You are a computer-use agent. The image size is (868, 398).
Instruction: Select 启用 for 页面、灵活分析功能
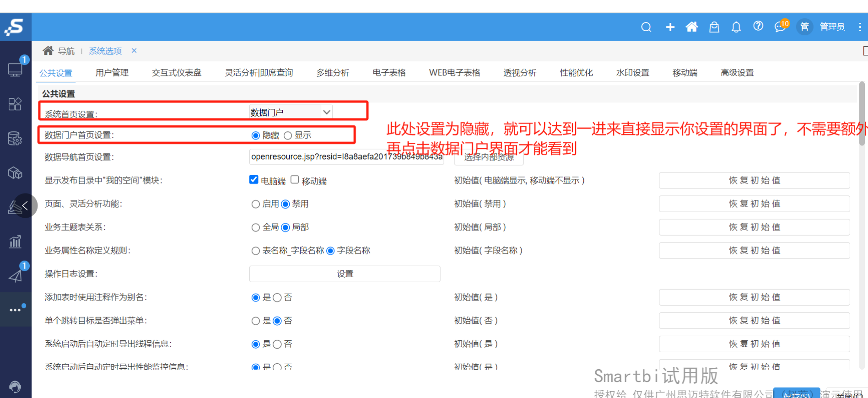pyautogui.click(x=256, y=204)
